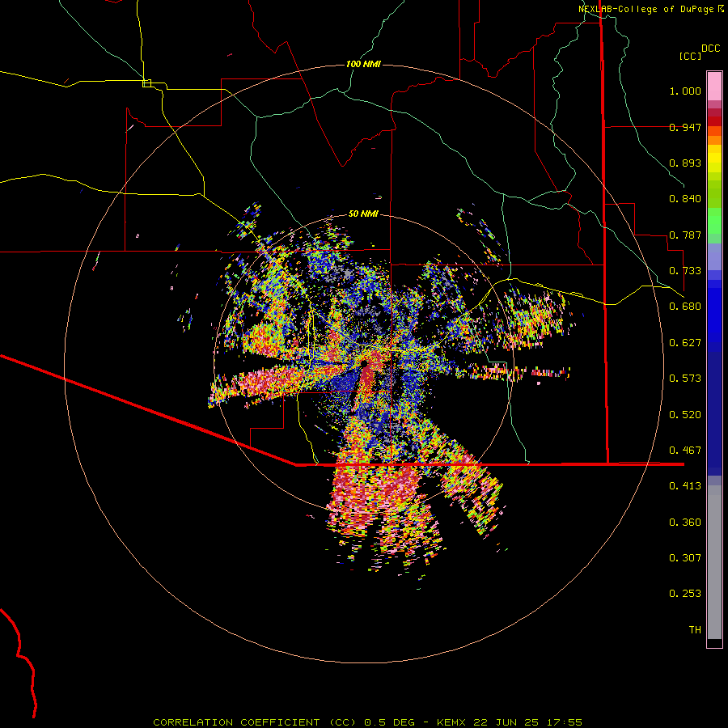The width and height of the screenshot is (728, 728).
Task: Click the DCC label above color bar
Action: tap(711, 49)
